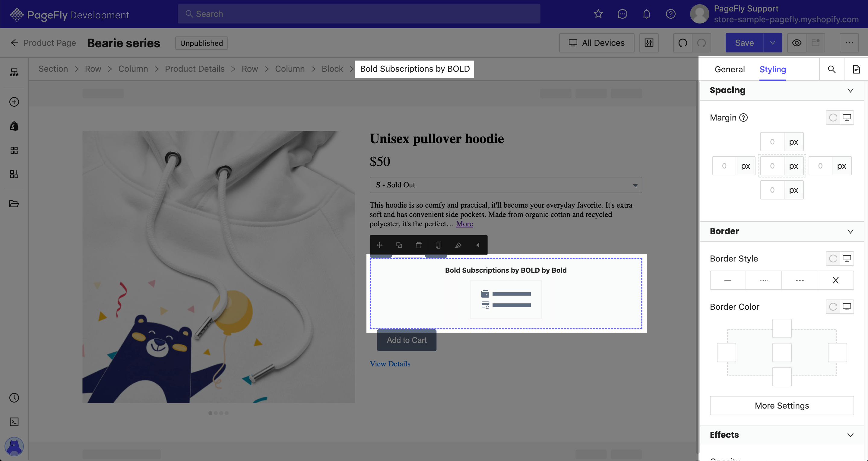Select dashed border style

(x=800, y=280)
